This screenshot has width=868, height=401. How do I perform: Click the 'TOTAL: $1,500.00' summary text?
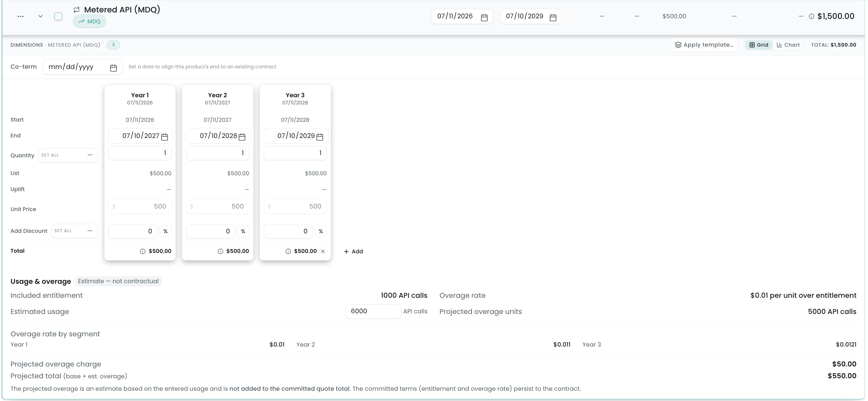click(x=833, y=45)
